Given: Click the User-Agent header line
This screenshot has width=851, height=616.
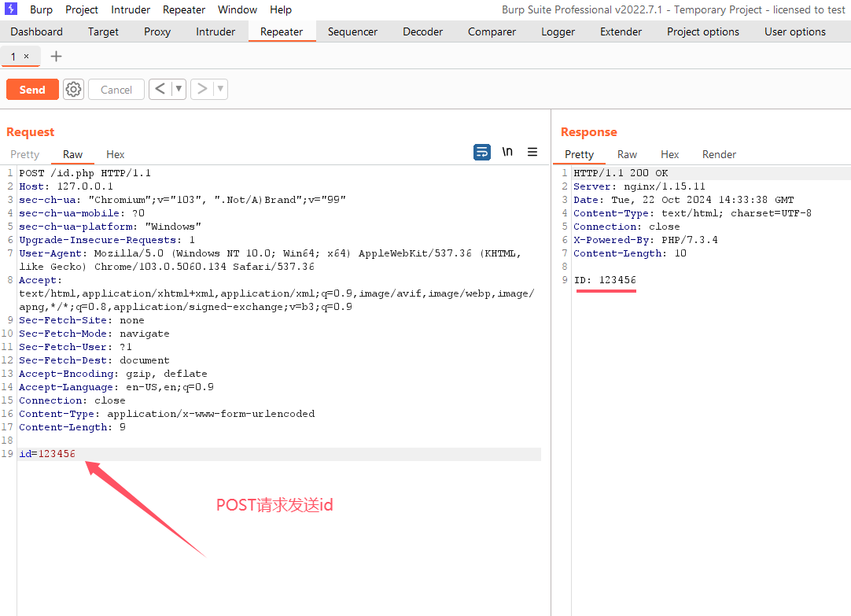Looking at the screenshot, I should [270, 260].
